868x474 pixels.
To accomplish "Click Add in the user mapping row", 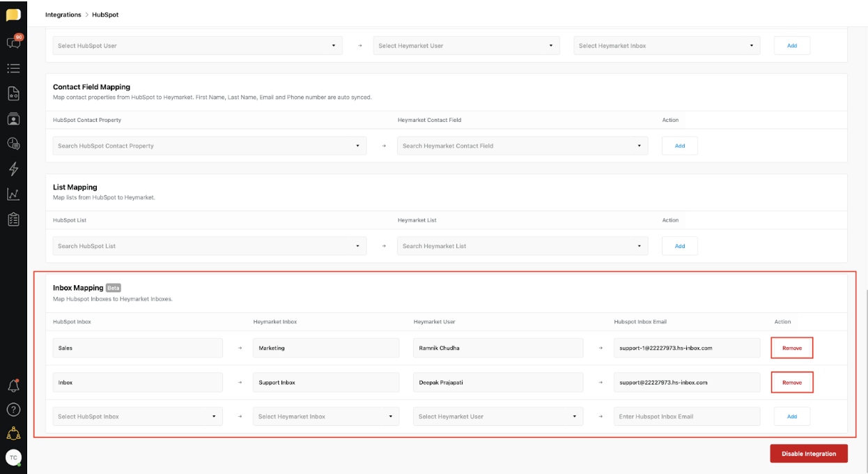I will tap(792, 46).
